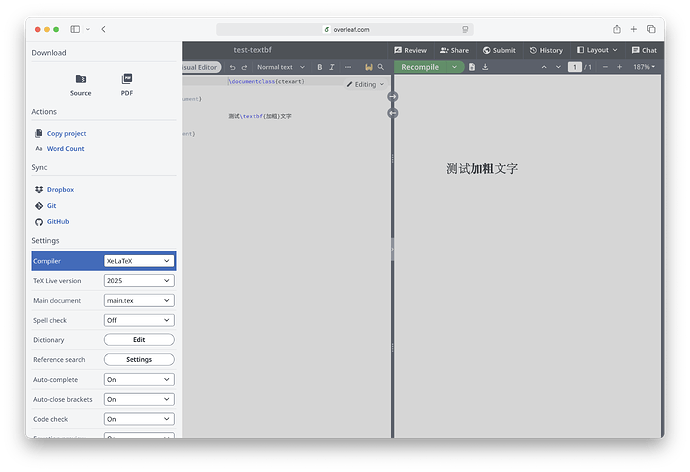Image resolution: width=690 pixels, height=472 pixels.
Task: Click the logs icon next to Recompile
Action: coord(471,67)
